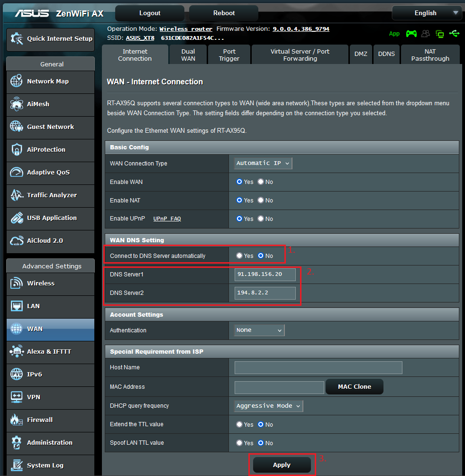This screenshot has width=465, height=476.
Task: Click the Network Map globe icon
Action: (17, 82)
